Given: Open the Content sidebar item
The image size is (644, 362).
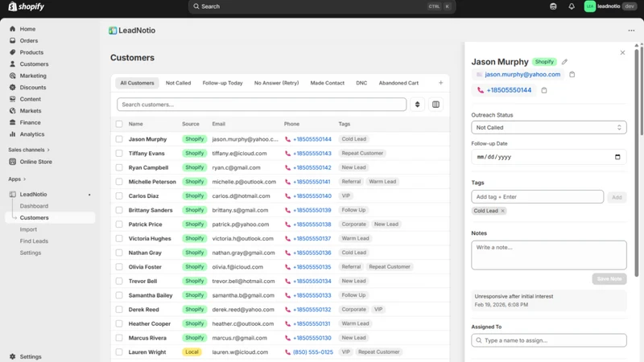Looking at the screenshot, I should (31, 99).
